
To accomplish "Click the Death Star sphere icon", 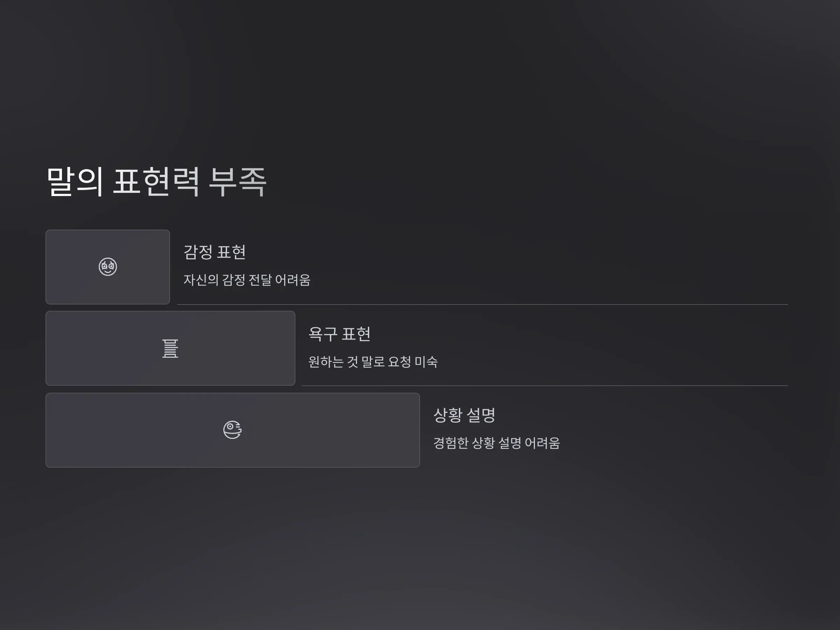I will [232, 430].
